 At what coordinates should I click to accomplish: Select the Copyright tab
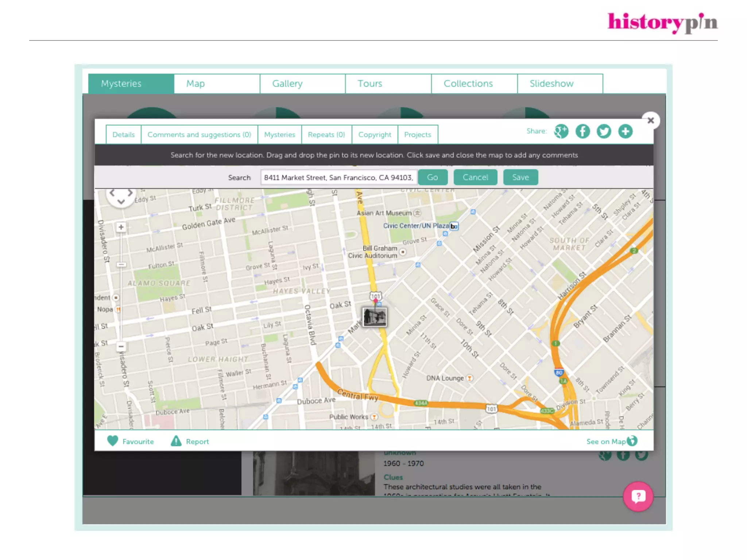pos(375,135)
